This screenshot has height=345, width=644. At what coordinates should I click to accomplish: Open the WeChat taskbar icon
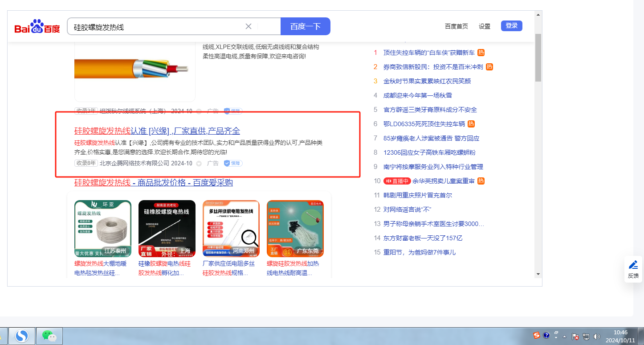(x=49, y=336)
